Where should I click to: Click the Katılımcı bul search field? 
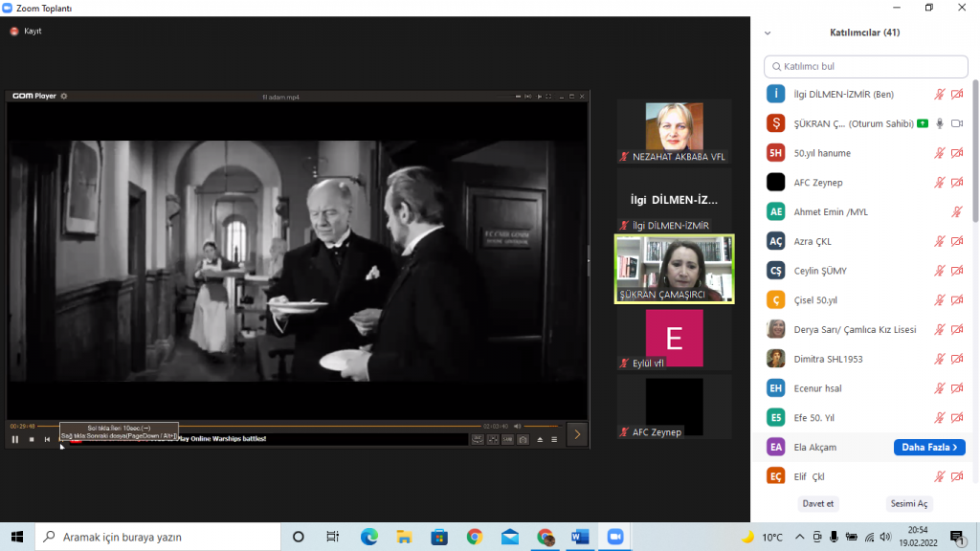(x=865, y=66)
